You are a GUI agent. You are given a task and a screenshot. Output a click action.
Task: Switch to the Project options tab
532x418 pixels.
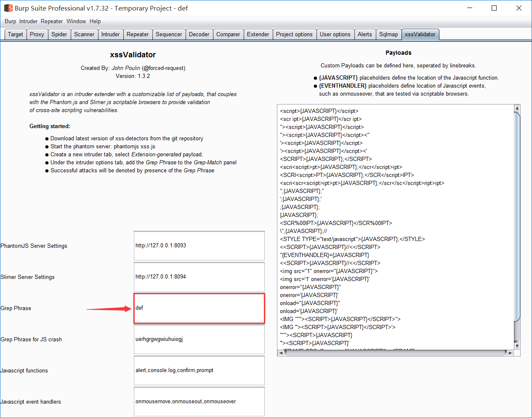point(294,35)
